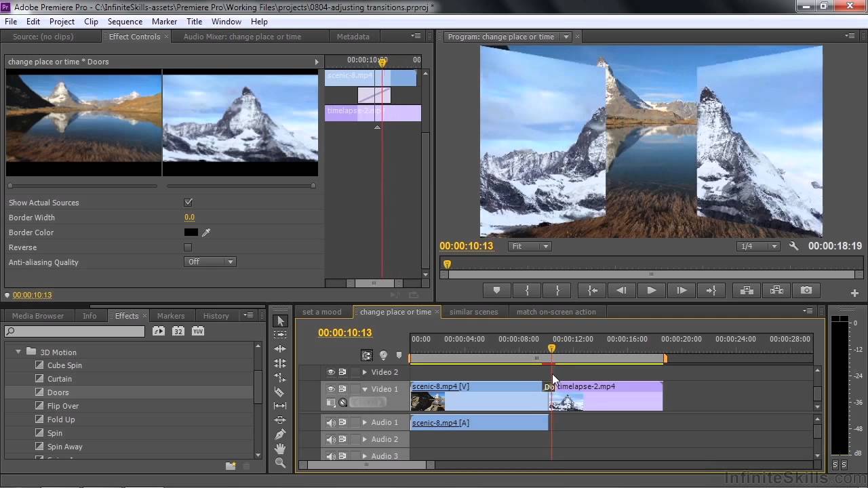Expand the Audio 1 track
Viewport: 868px width, 488px height.
pyautogui.click(x=365, y=422)
